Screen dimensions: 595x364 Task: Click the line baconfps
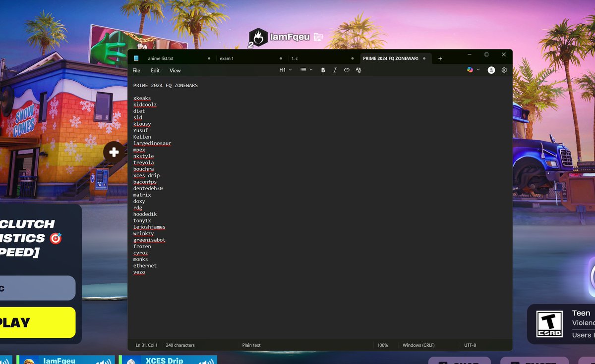click(x=145, y=182)
